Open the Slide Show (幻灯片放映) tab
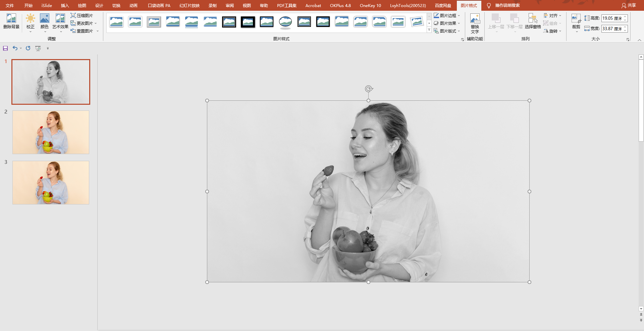Image resolution: width=644 pixels, height=331 pixels. pos(190,5)
